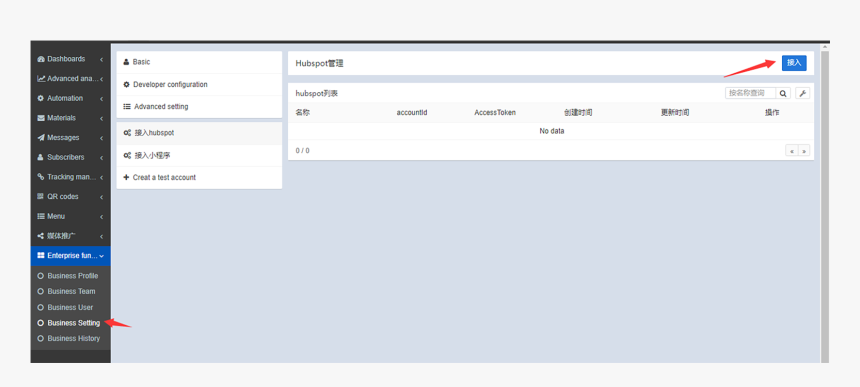This screenshot has width=860, height=387.
Task: Click the Enterprise functions grid icon
Action: click(x=41, y=256)
